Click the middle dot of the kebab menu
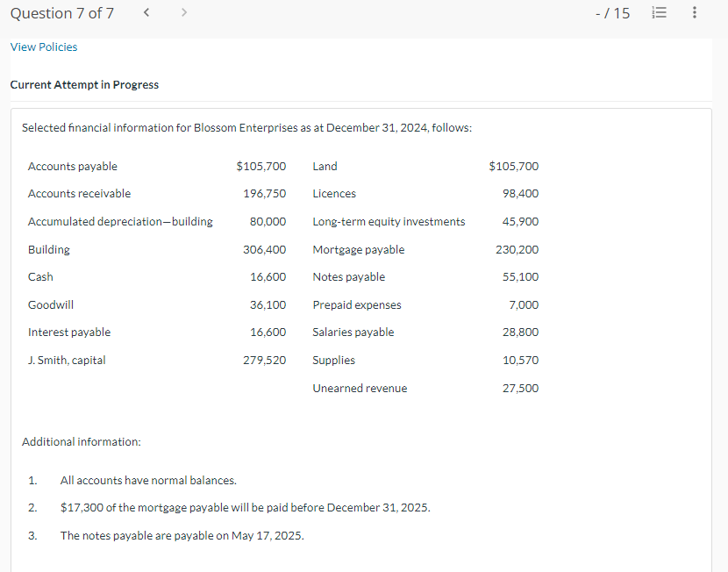 coord(694,12)
